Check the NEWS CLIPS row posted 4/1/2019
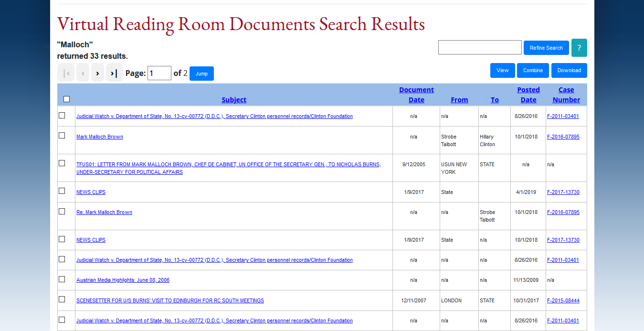 tap(62, 191)
